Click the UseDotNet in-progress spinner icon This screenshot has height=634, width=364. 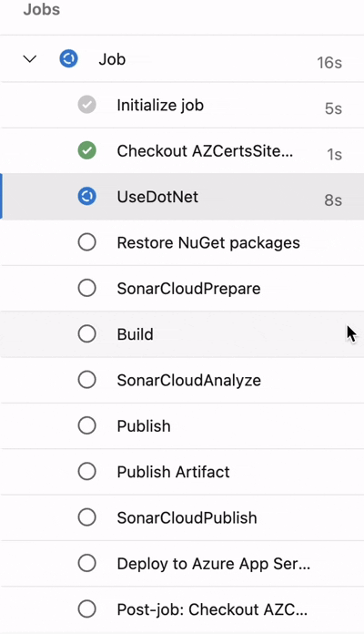pyautogui.click(x=86, y=197)
